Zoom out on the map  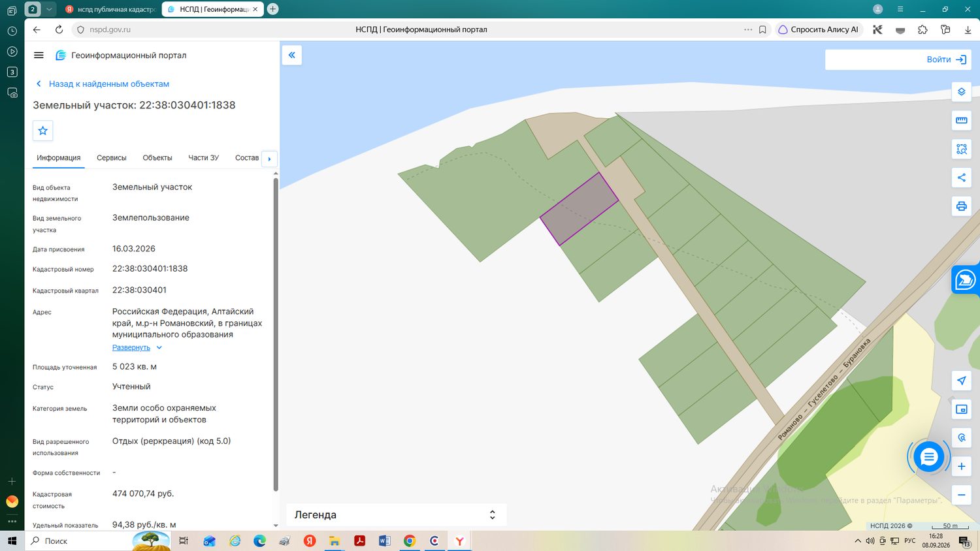coord(962,495)
